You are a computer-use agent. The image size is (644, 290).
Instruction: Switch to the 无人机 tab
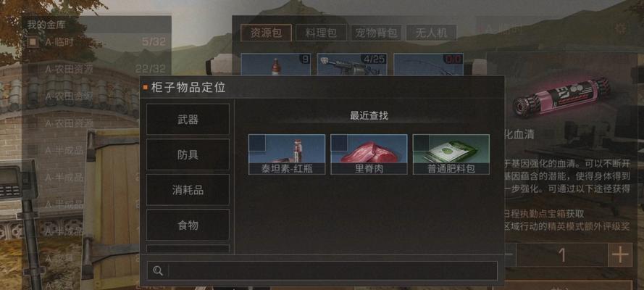pos(431,33)
